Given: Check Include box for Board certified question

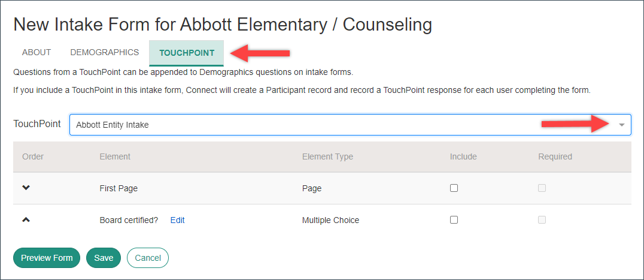Looking at the screenshot, I should tap(454, 220).
